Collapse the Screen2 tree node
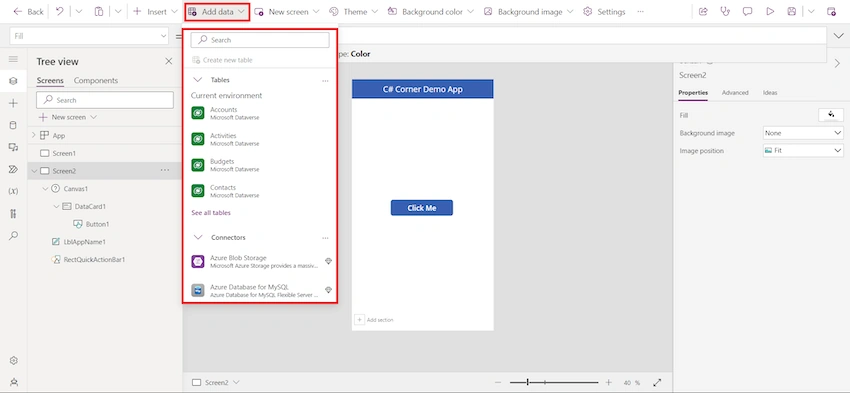 pos(34,171)
